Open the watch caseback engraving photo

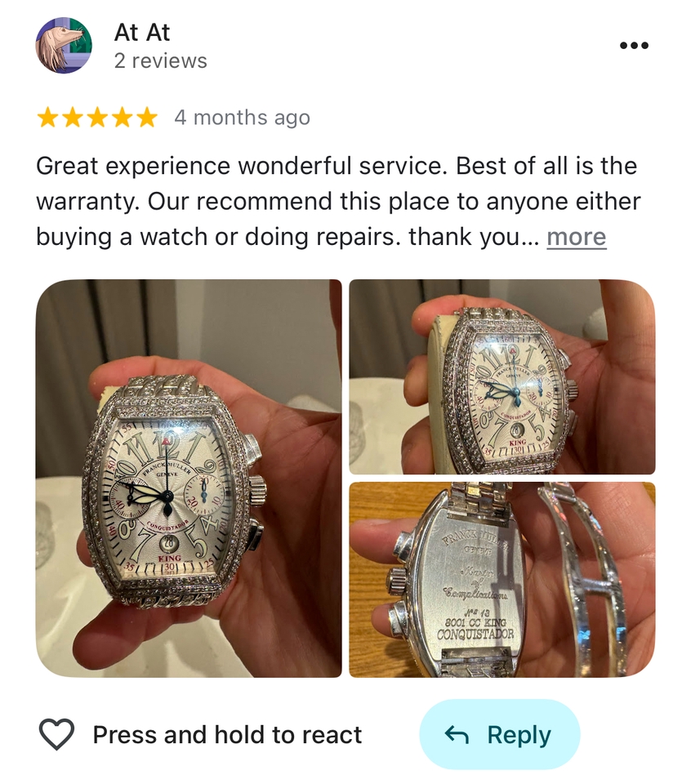click(502, 580)
